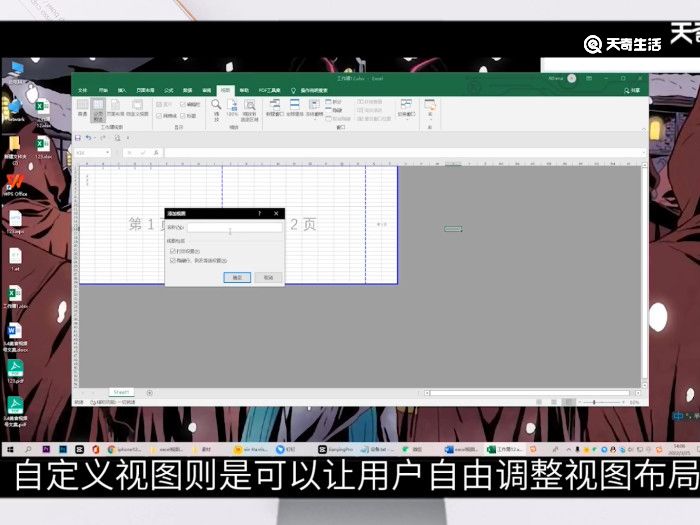Screen dimensions: 700x525
Task: Click the zoom out minus button in the status bar
Action: click(x=579, y=402)
